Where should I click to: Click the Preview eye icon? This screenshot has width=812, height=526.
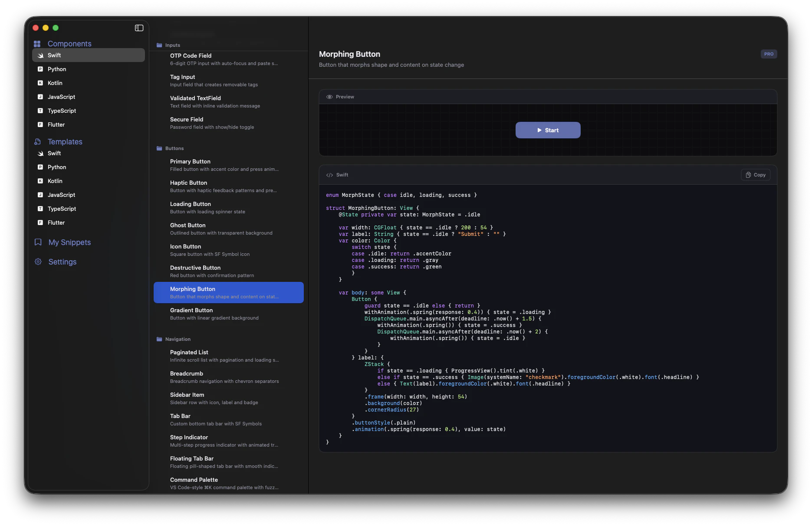coord(329,97)
